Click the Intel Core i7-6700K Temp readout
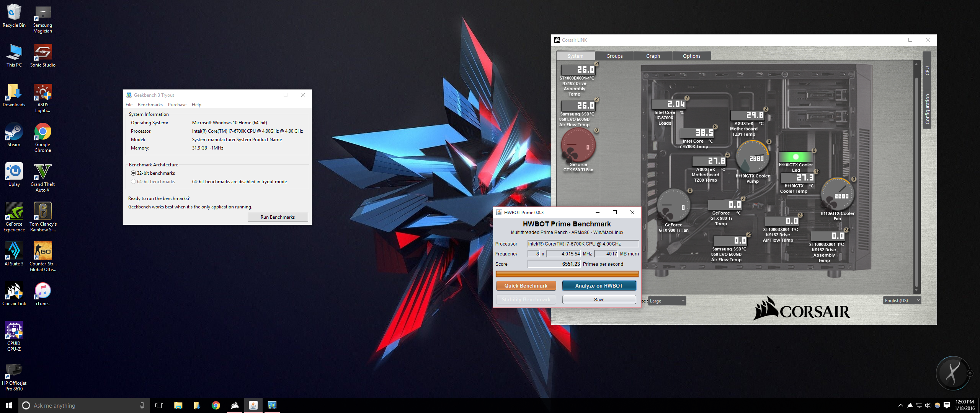Image resolution: width=980 pixels, height=413 pixels. pyautogui.click(x=697, y=133)
